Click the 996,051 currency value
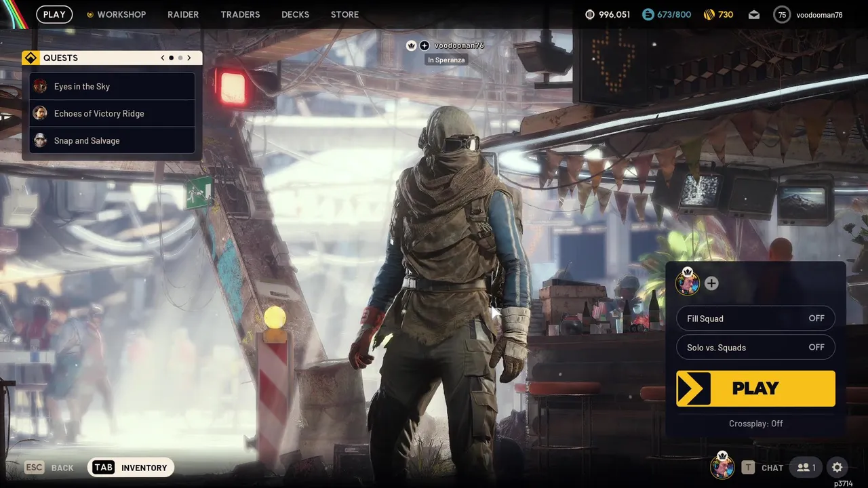868x488 pixels. (x=614, y=14)
